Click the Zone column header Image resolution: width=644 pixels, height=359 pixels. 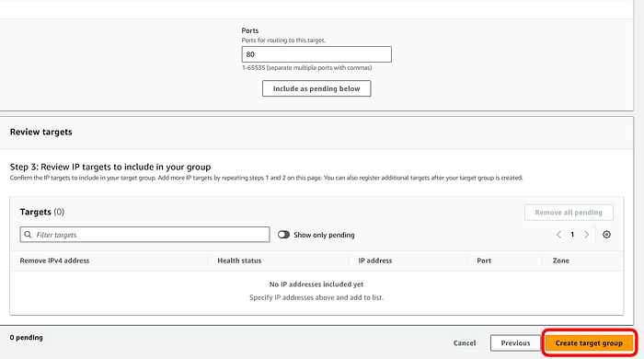coord(560,261)
